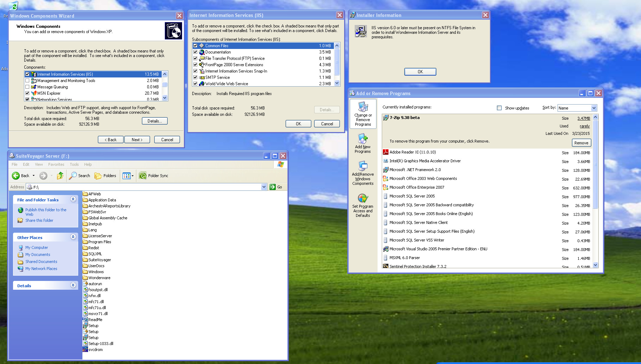Check Management and Monitoring Tools checkbox

(x=27, y=81)
